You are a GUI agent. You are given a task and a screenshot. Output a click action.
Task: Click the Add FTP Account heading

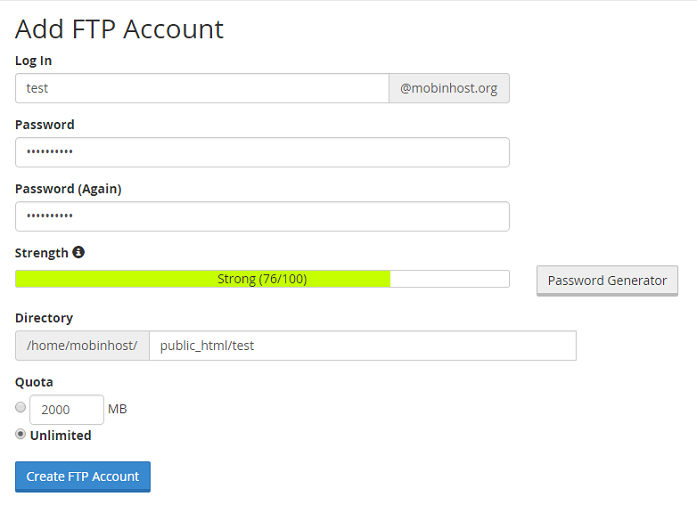coord(119,29)
